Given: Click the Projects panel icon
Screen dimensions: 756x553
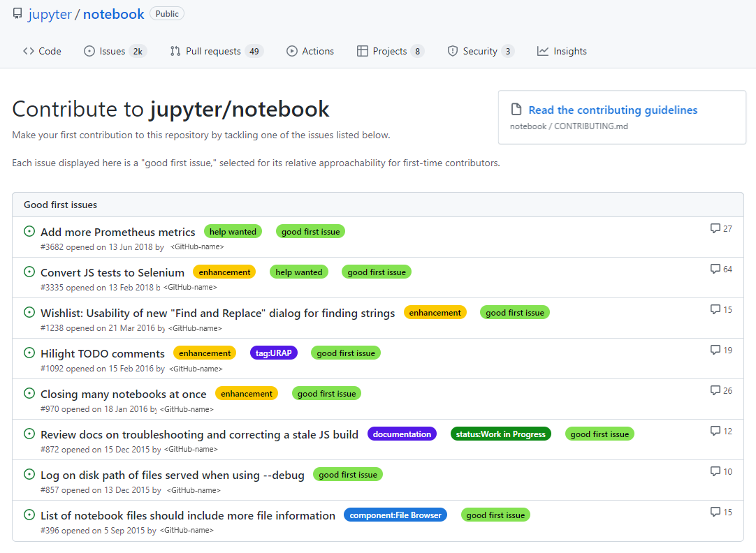Looking at the screenshot, I should pos(363,50).
